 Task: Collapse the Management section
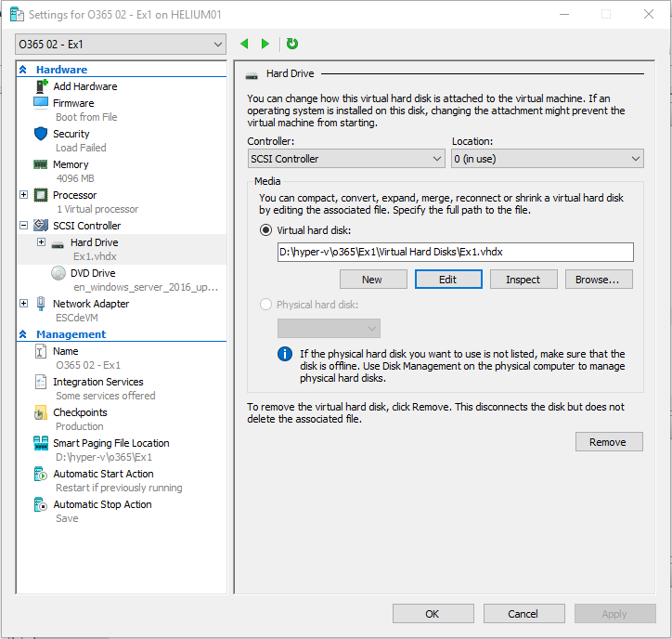23,334
